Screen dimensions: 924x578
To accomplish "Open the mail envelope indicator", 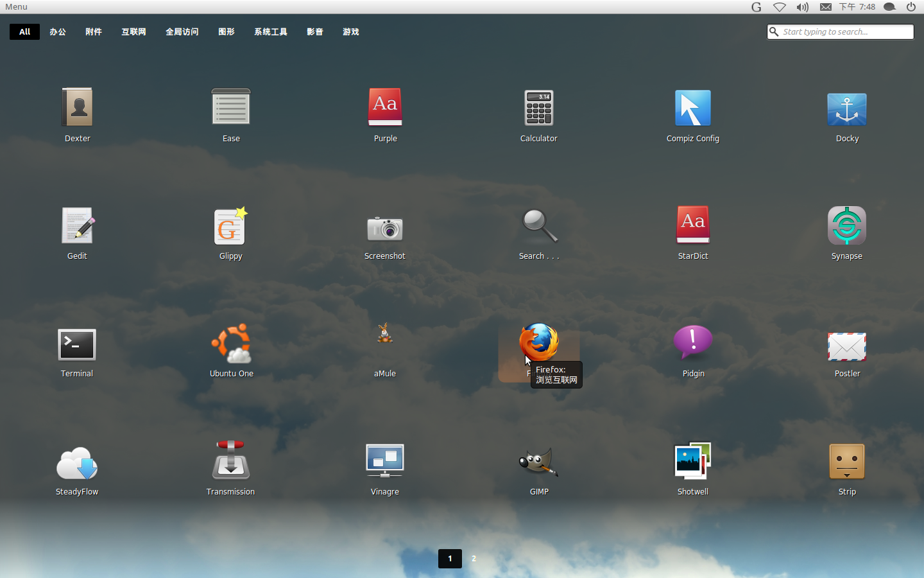I will 826,6.
